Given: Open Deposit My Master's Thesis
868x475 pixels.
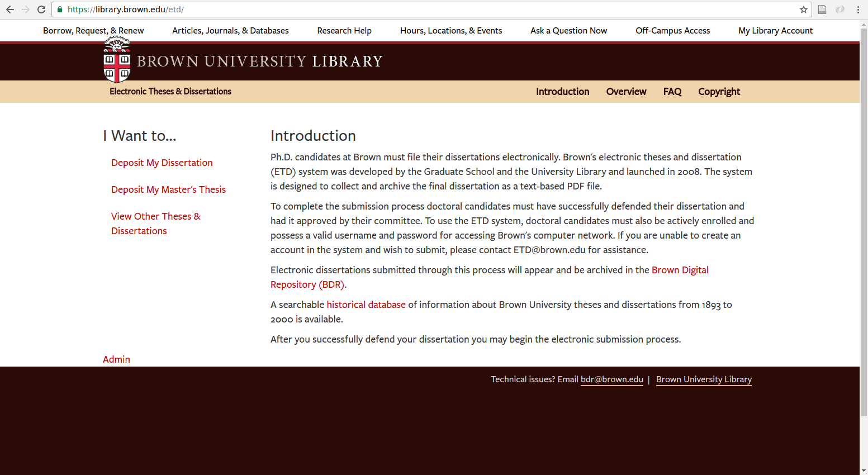Looking at the screenshot, I should point(168,189).
